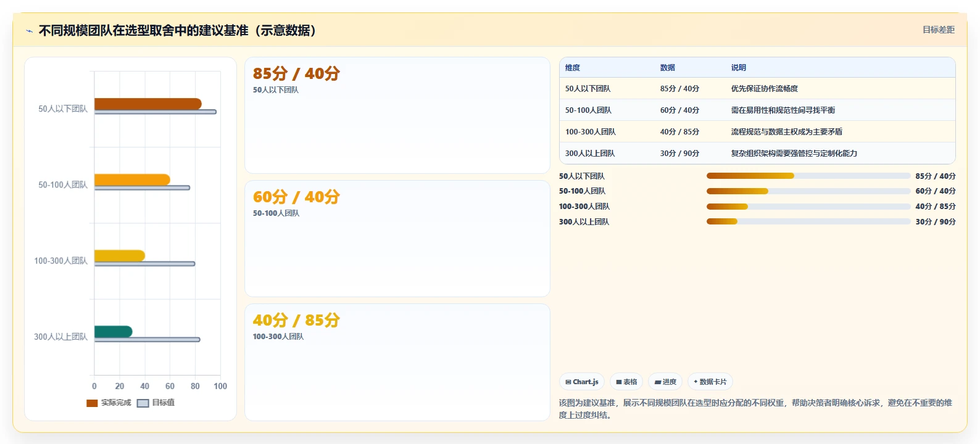Click the 50人以下团队 progress bar
The height and width of the screenshot is (444, 980).
pyautogui.click(x=808, y=176)
